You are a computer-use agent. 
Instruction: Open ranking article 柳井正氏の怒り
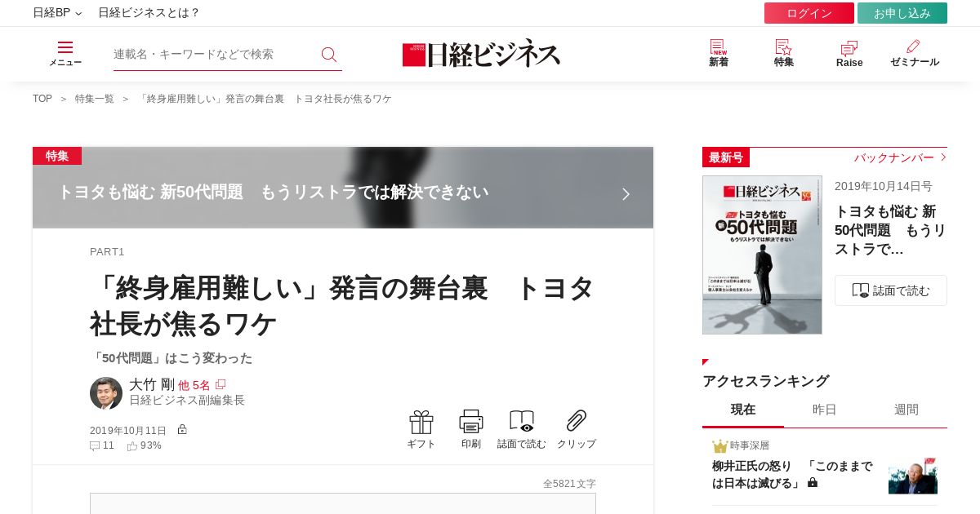pos(793,475)
